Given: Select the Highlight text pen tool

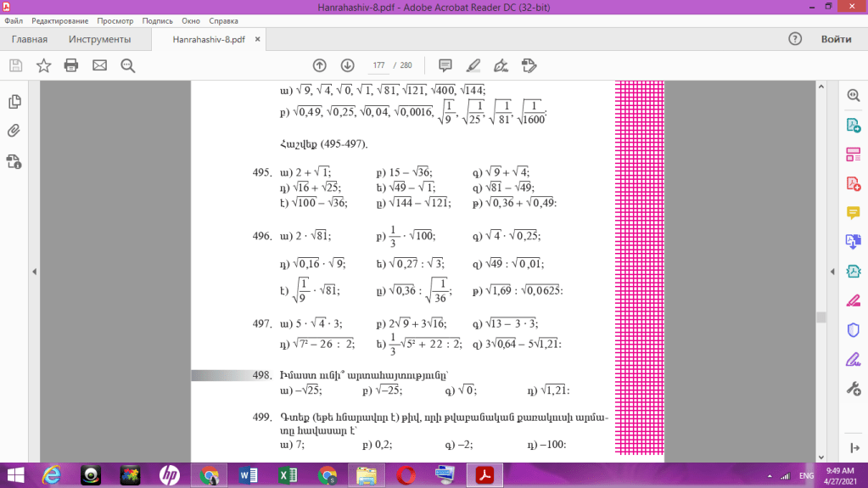Looking at the screenshot, I should pos(473,65).
